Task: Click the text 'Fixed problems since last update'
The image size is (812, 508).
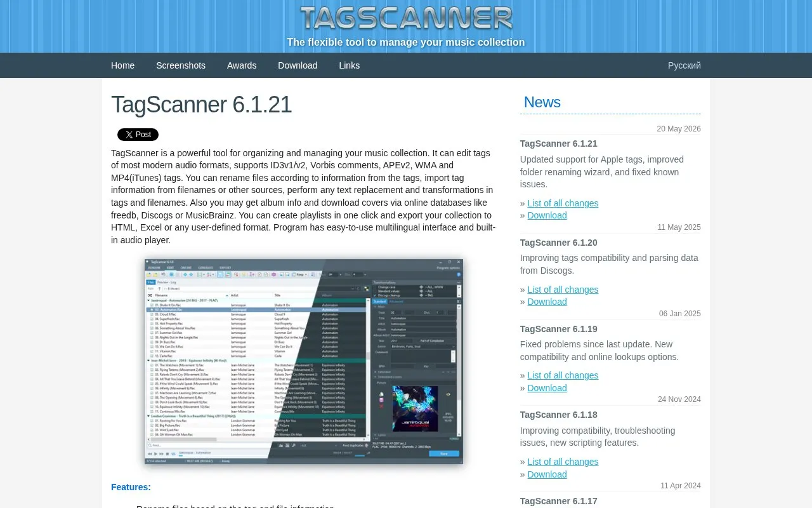Action: (586, 344)
